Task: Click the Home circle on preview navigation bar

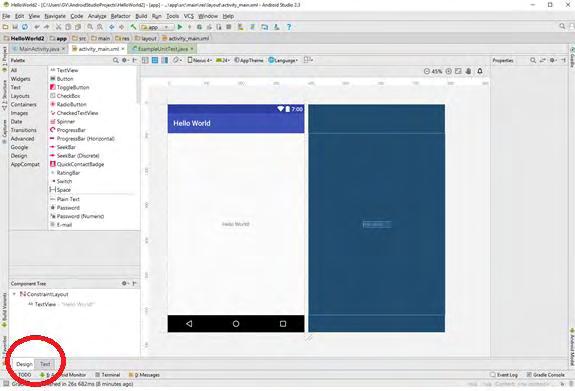Action: [x=236, y=324]
